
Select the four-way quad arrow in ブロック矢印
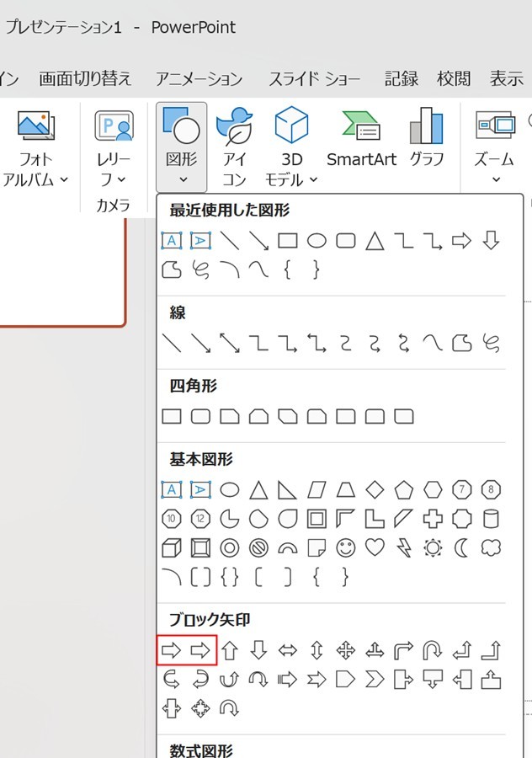[345, 650]
